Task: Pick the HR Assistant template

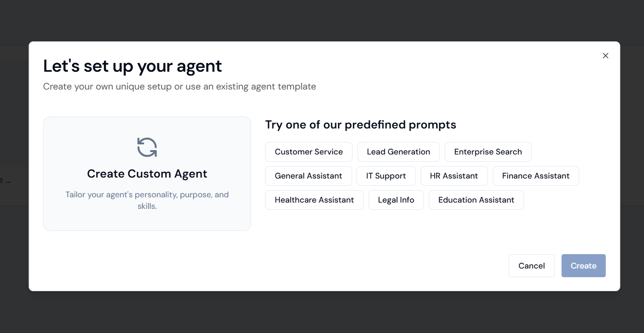Action: (x=453, y=176)
